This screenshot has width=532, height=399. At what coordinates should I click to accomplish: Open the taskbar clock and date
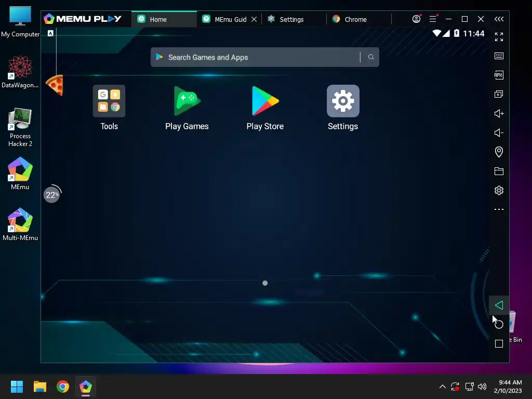[508, 387]
